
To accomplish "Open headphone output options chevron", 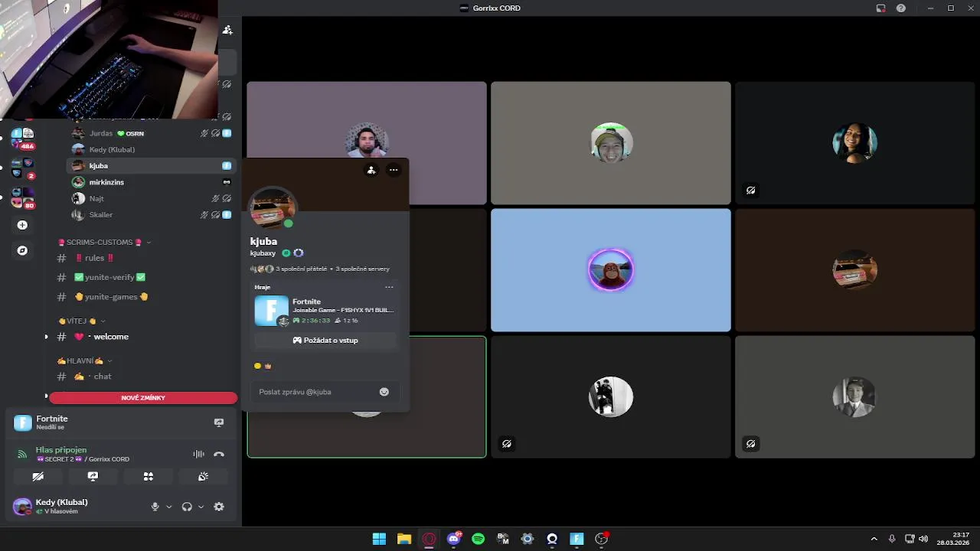I will (201, 507).
